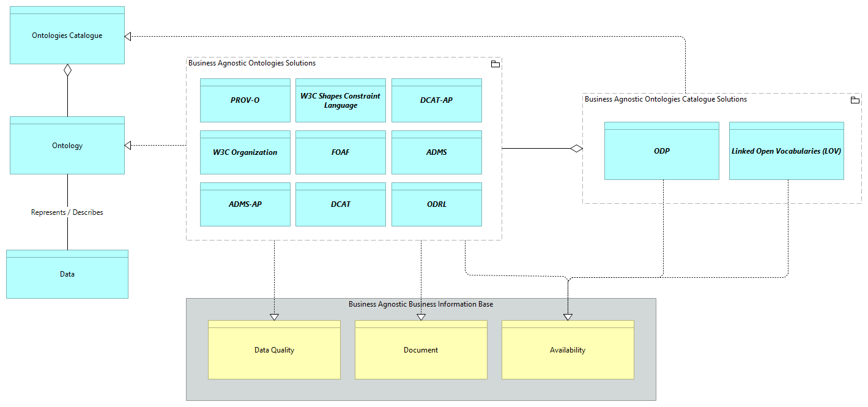Select the Ontologies Catalogue element

67,35
